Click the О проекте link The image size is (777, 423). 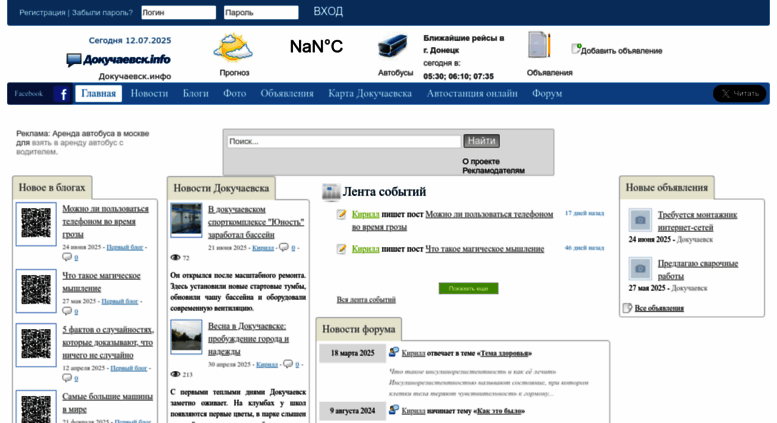point(481,161)
